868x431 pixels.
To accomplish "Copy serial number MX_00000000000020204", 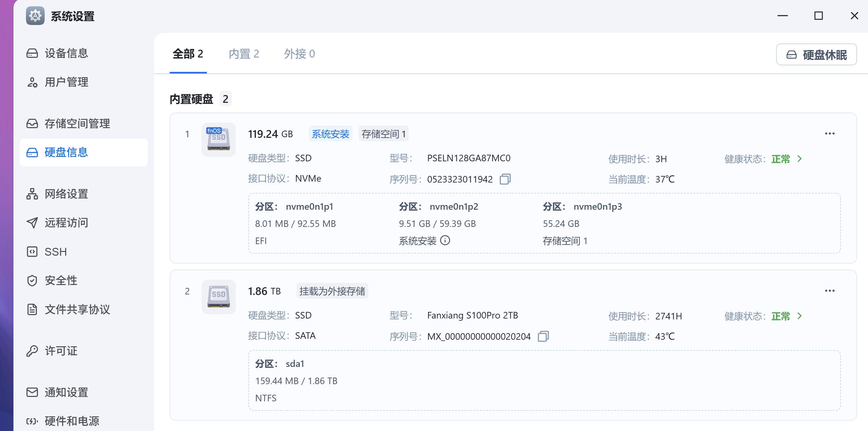I will coord(543,336).
